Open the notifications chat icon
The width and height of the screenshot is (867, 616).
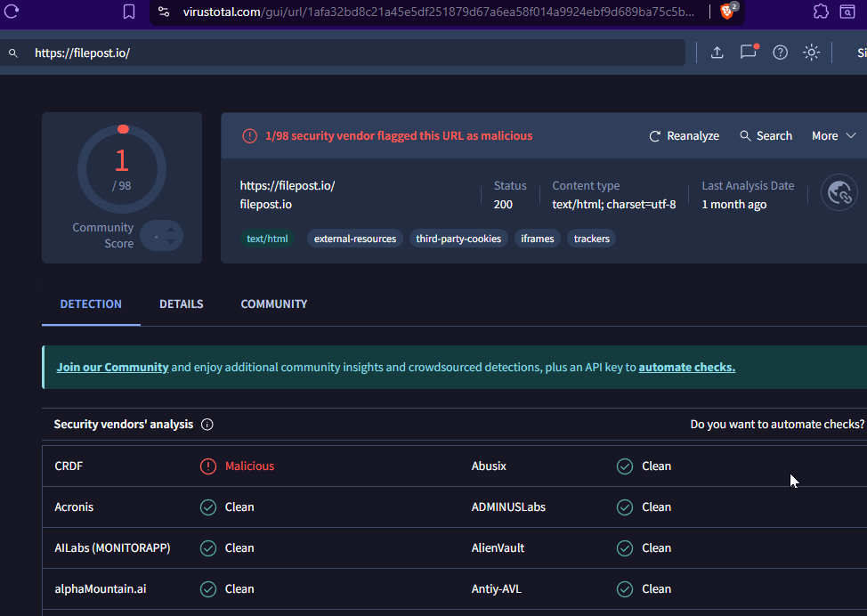pyautogui.click(x=749, y=52)
